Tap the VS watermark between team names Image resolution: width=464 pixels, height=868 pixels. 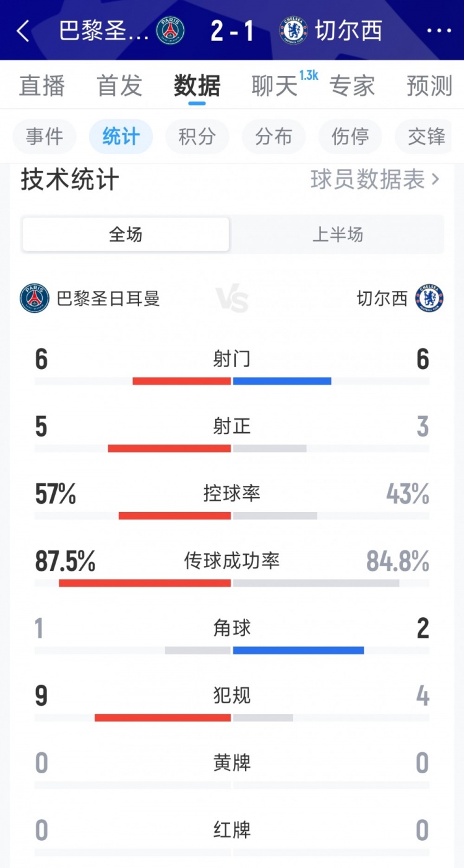pos(232,298)
